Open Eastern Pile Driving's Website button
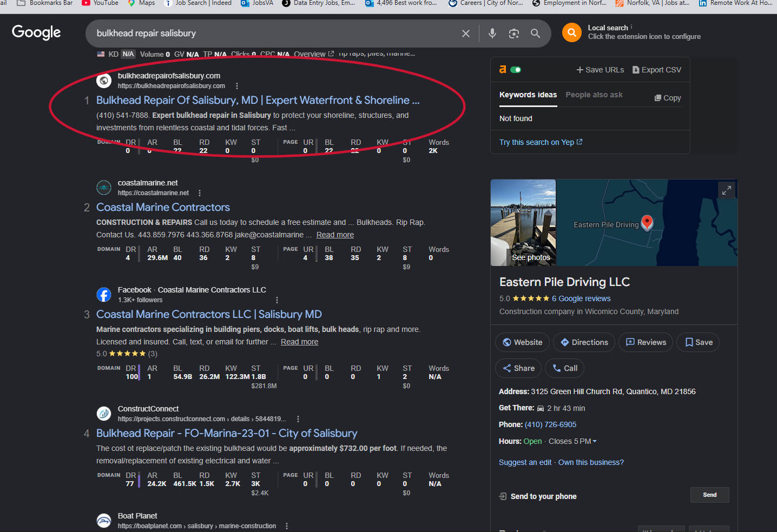The image size is (777, 532). point(523,342)
